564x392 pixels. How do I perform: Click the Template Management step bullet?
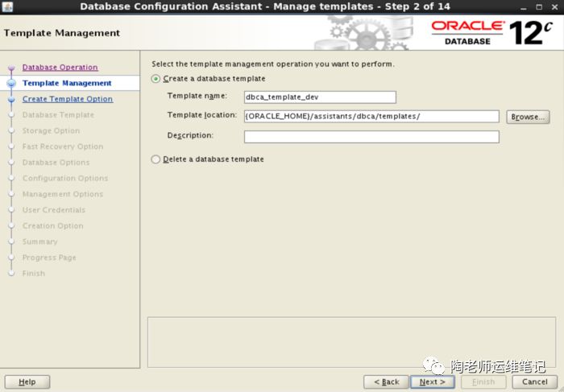coord(11,84)
